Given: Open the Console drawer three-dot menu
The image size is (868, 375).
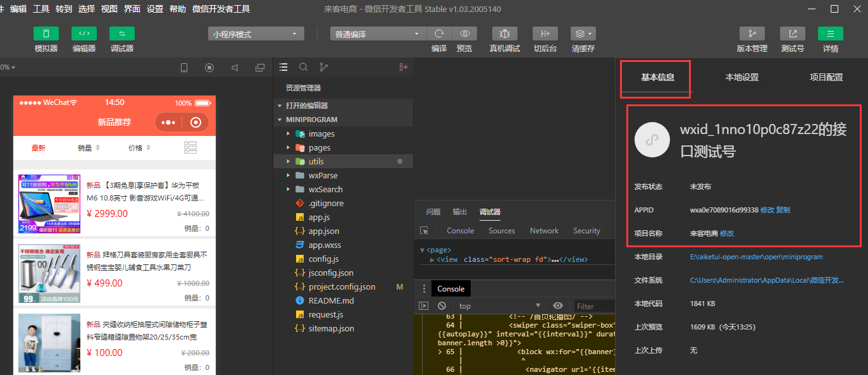Looking at the screenshot, I should point(424,288).
